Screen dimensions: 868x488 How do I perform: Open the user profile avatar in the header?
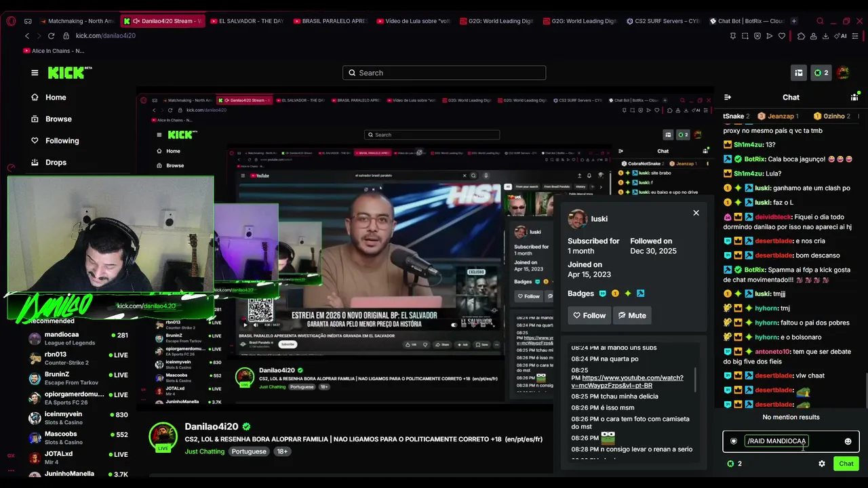(x=843, y=73)
